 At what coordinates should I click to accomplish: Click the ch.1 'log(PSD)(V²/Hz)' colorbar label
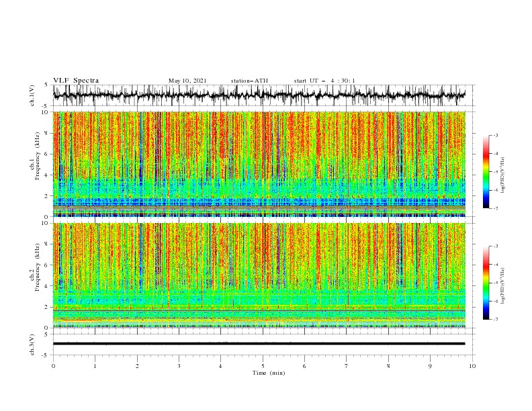[503, 175]
